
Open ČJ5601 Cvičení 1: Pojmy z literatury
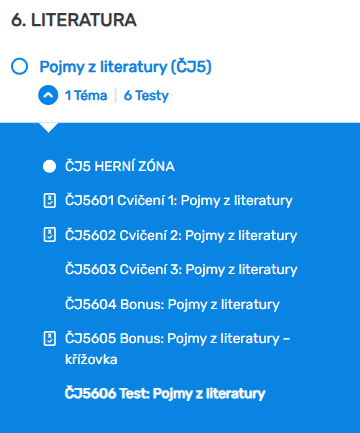[x=179, y=201]
